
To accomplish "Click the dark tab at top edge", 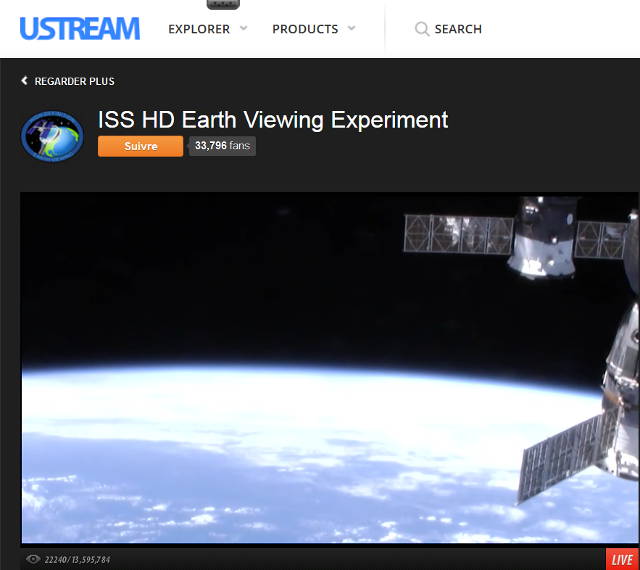I will pyautogui.click(x=223, y=4).
